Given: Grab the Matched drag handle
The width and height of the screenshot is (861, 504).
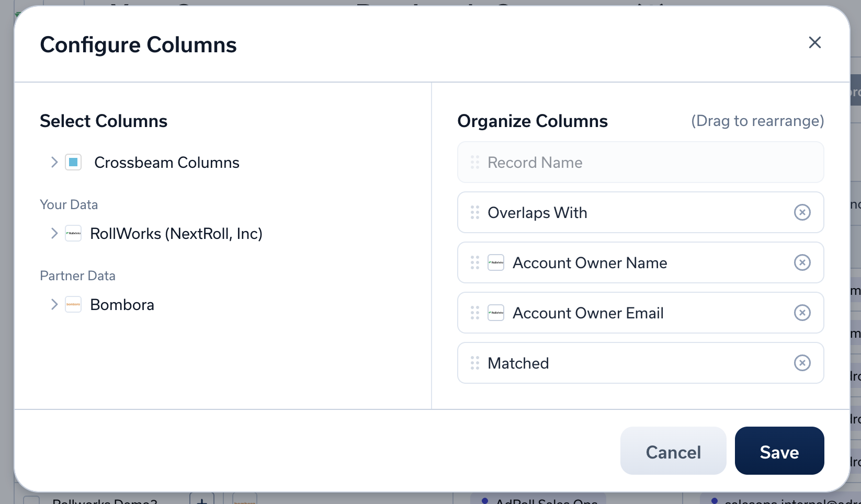Looking at the screenshot, I should (x=475, y=363).
